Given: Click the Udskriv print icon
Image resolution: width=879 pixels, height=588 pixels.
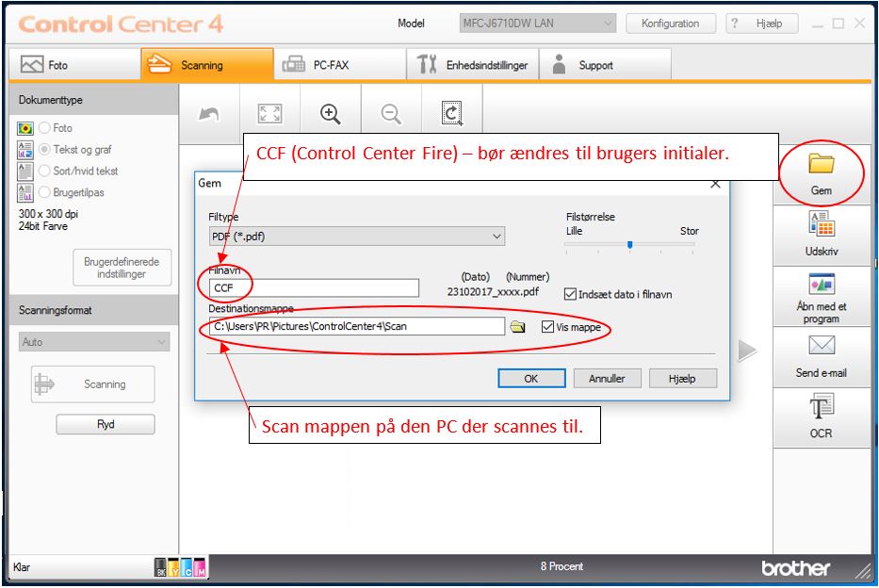Looking at the screenshot, I should [822, 224].
